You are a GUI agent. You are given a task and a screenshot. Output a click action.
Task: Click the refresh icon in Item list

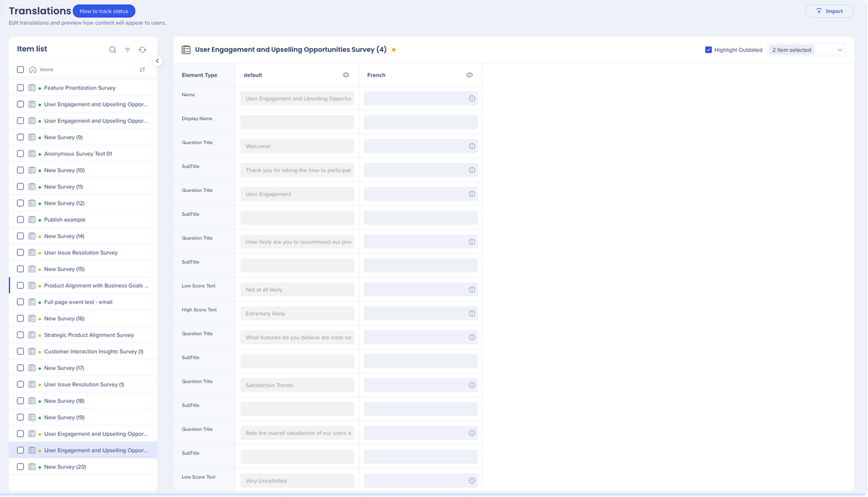click(x=142, y=50)
